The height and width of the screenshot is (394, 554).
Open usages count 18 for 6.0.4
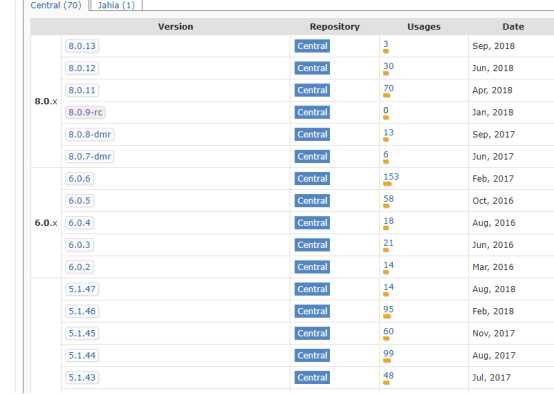point(388,221)
